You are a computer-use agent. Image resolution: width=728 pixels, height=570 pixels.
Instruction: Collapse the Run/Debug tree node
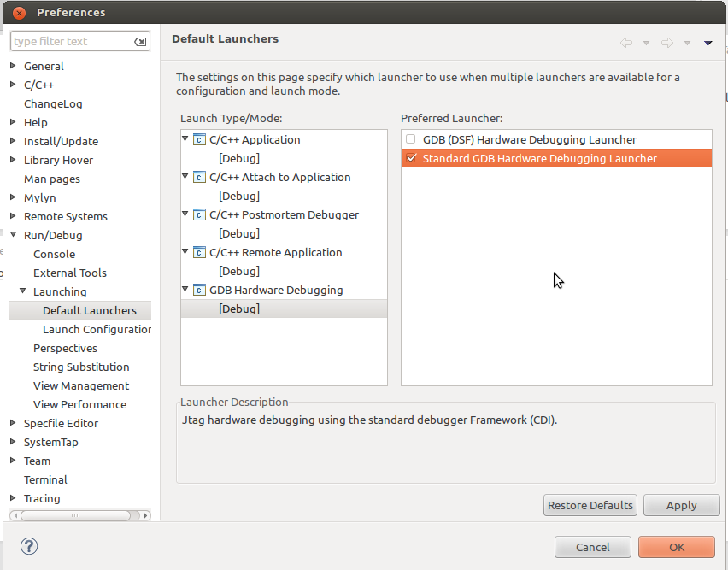(13, 235)
